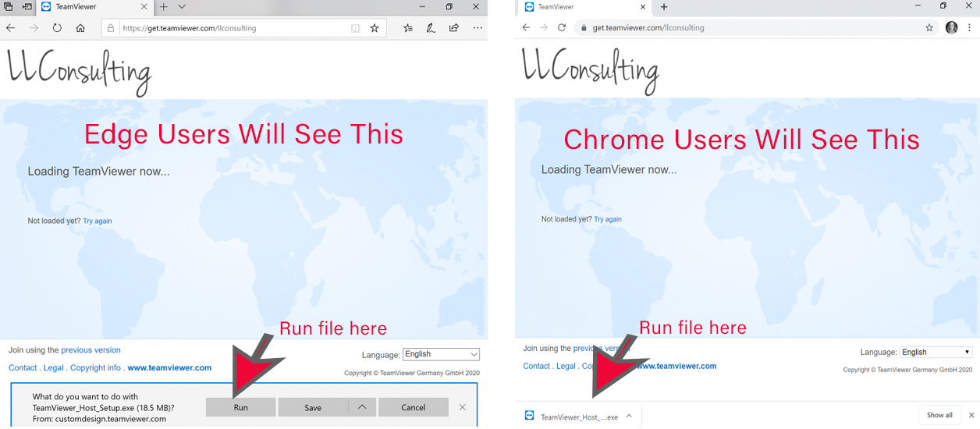
Task: Open Contact link in Chrome page
Action: (x=537, y=367)
